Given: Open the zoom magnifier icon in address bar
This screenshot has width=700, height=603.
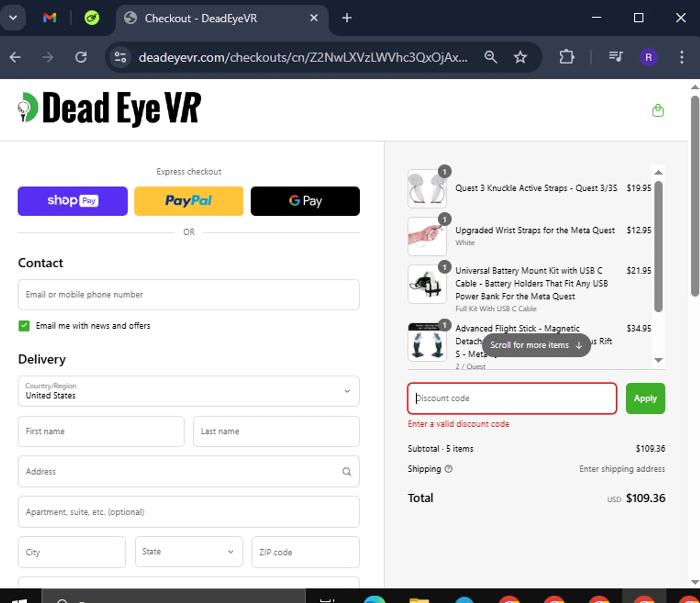Looking at the screenshot, I should coord(490,57).
